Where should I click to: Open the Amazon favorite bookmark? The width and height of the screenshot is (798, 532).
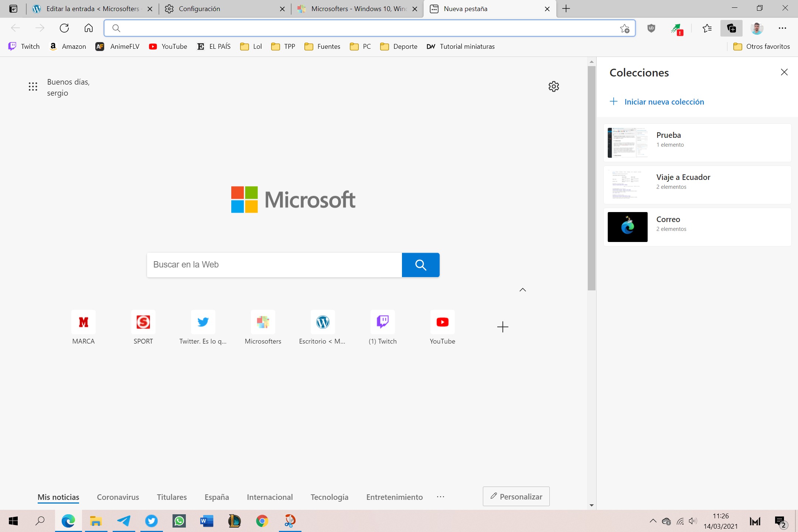click(68, 47)
